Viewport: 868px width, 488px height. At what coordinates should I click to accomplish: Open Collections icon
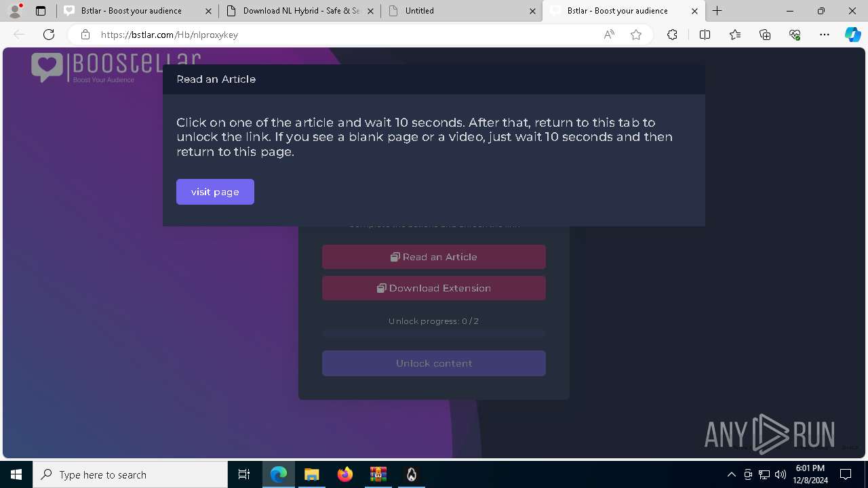(765, 35)
